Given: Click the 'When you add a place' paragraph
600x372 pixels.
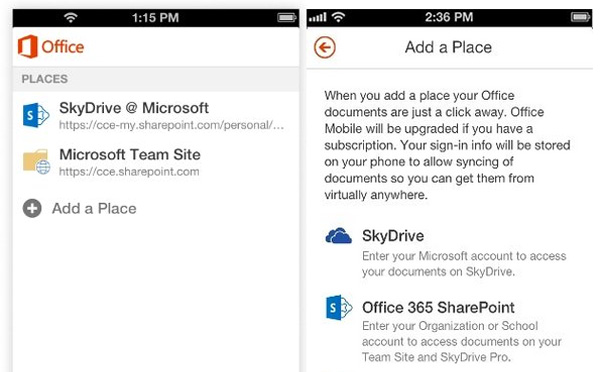Looking at the screenshot, I should 447,145.
